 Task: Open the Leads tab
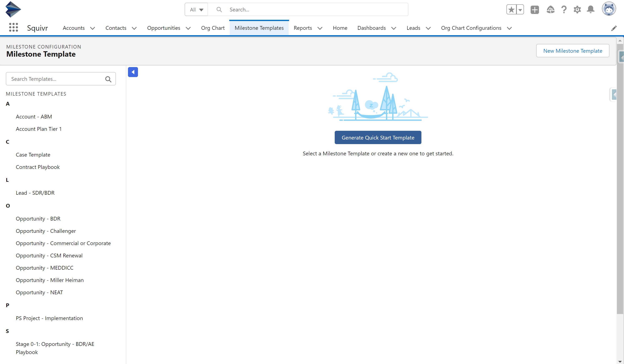(x=413, y=28)
